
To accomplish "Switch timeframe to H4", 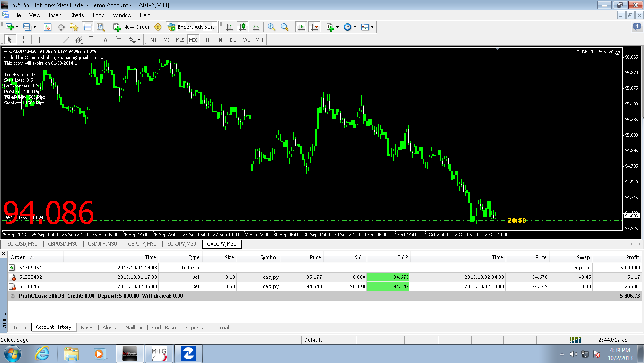I will coord(220,40).
